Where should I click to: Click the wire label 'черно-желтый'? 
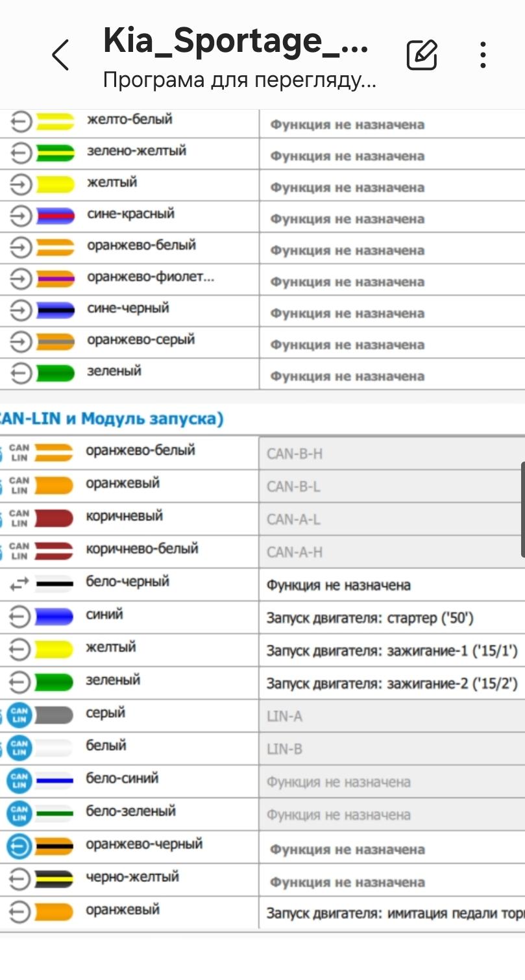point(132,877)
